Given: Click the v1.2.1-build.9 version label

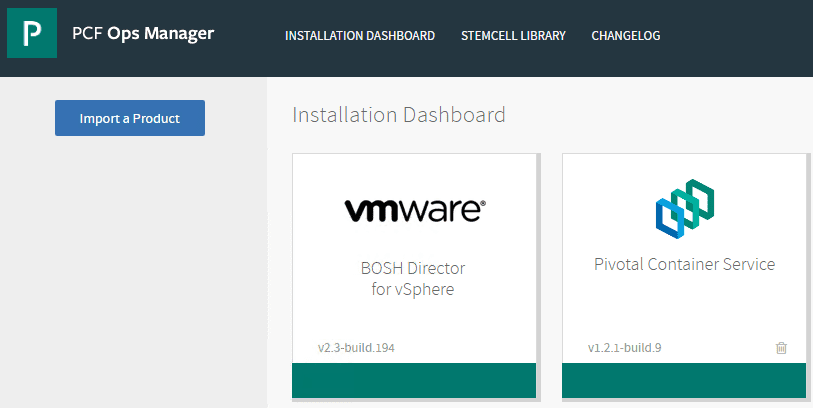Looking at the screenshot, I should coord(625,348).
